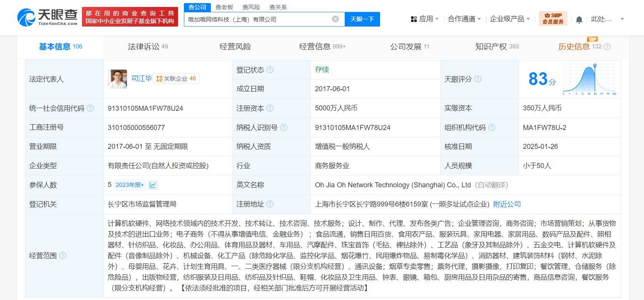
Task: Show help for 组织机构代码
Action: [492, 127]
